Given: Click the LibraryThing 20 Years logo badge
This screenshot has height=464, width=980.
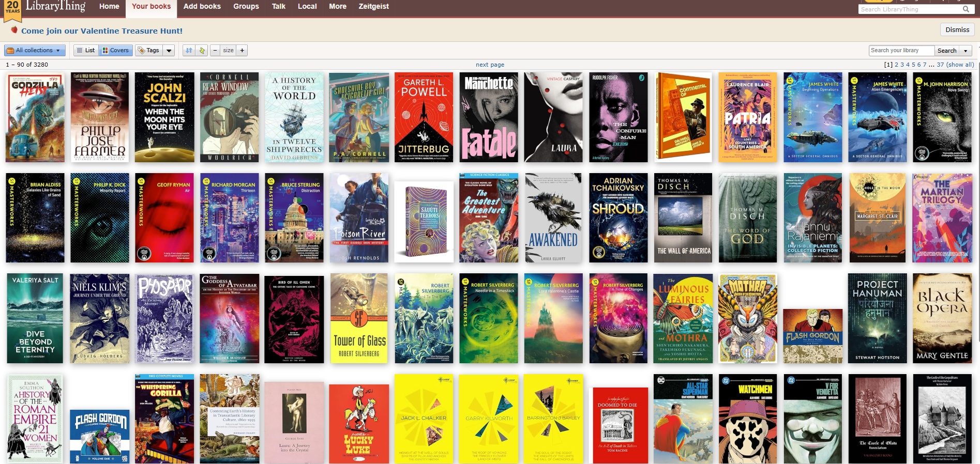Looking at the screenshot, I should tap(12, 9).
